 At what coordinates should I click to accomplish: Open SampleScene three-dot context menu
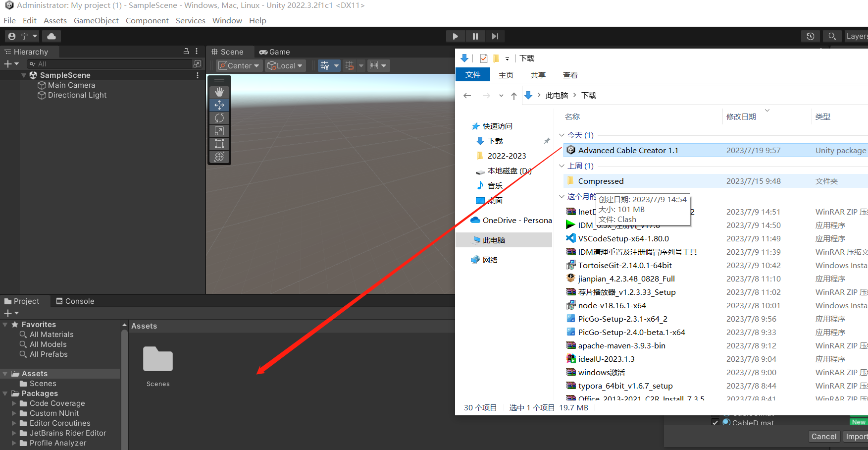[198, 75]
